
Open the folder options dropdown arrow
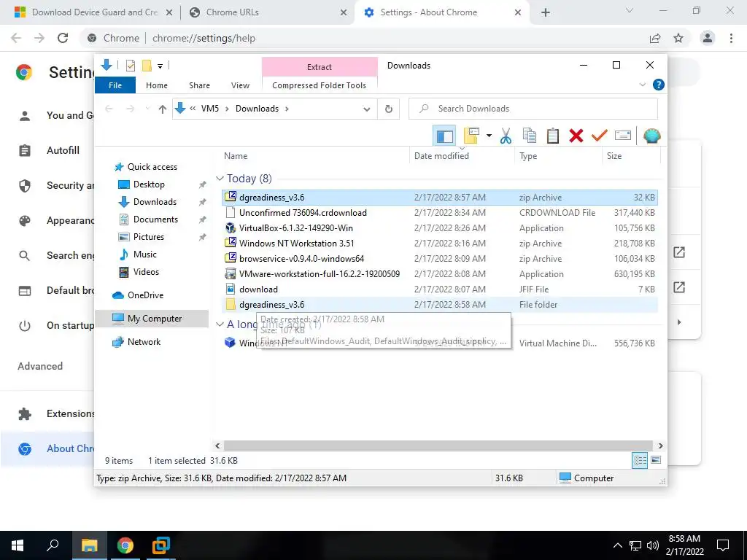pos(489,136)
